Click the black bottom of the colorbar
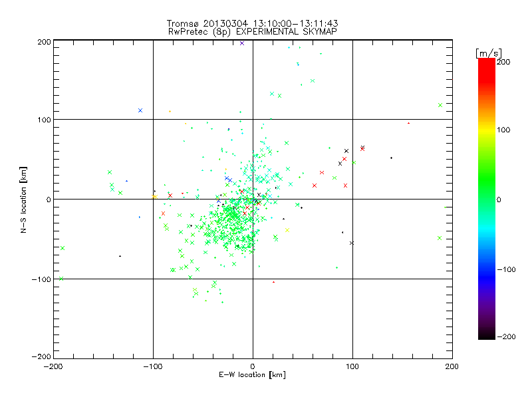The image size is (532, 399). coord(487,334)
